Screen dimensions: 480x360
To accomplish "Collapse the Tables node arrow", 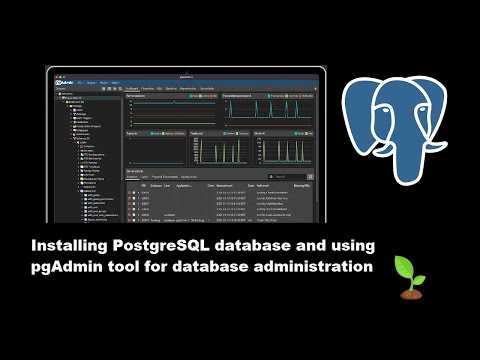I will coord(78,191).
